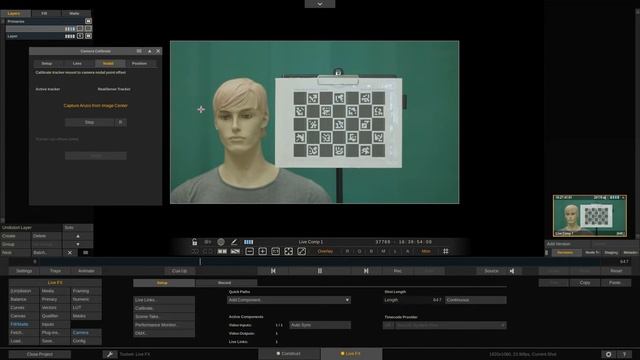Switch to the Construct module
This screenshot has width=640, height=360.
[x=289, y=354]
